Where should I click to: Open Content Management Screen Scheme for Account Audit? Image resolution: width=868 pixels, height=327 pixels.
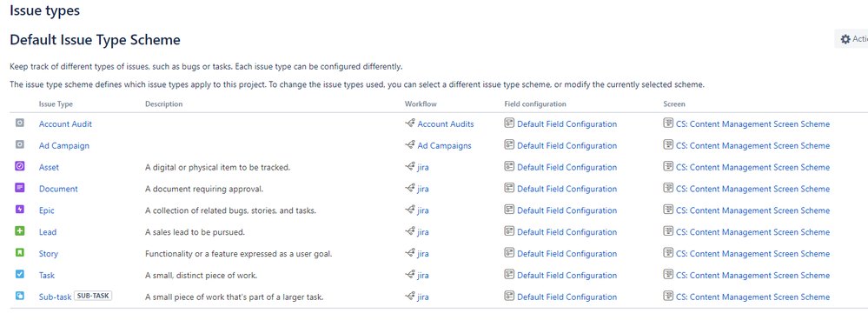[x=752, y=124]
